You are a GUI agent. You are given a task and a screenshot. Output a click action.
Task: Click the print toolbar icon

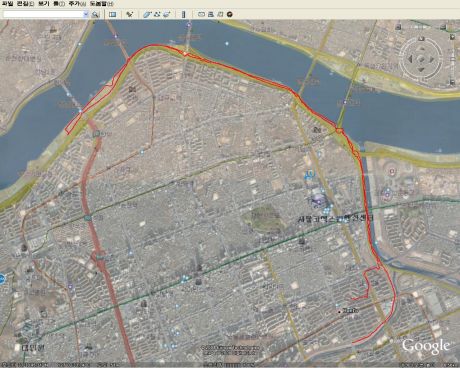pyautogui.click(x=211, y=14)
